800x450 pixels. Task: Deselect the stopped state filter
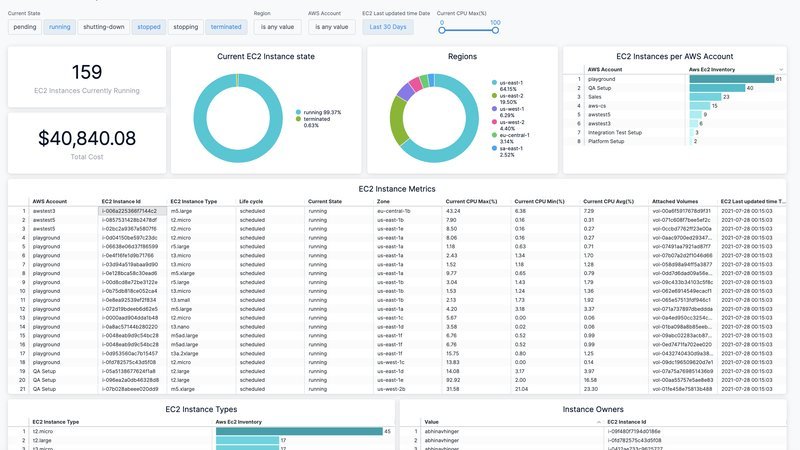pyautogui.click(x=148, y=27)
